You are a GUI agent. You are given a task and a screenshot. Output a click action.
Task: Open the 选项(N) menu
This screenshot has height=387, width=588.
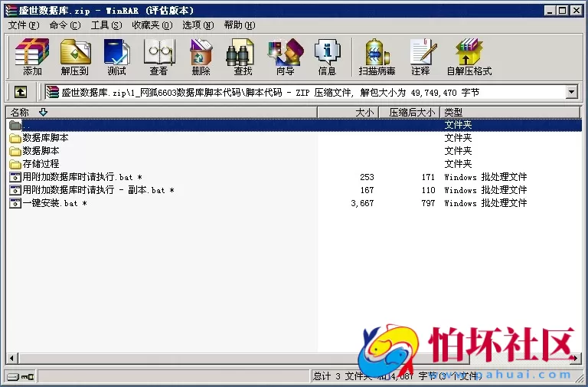pos(198,25)
